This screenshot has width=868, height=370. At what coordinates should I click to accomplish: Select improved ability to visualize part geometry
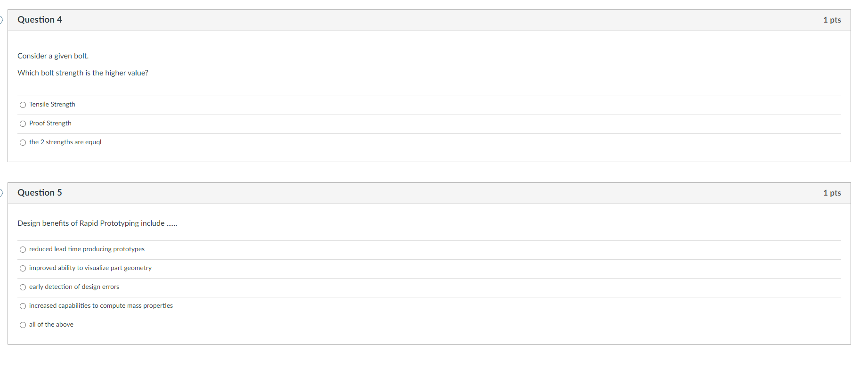(23, 268)
